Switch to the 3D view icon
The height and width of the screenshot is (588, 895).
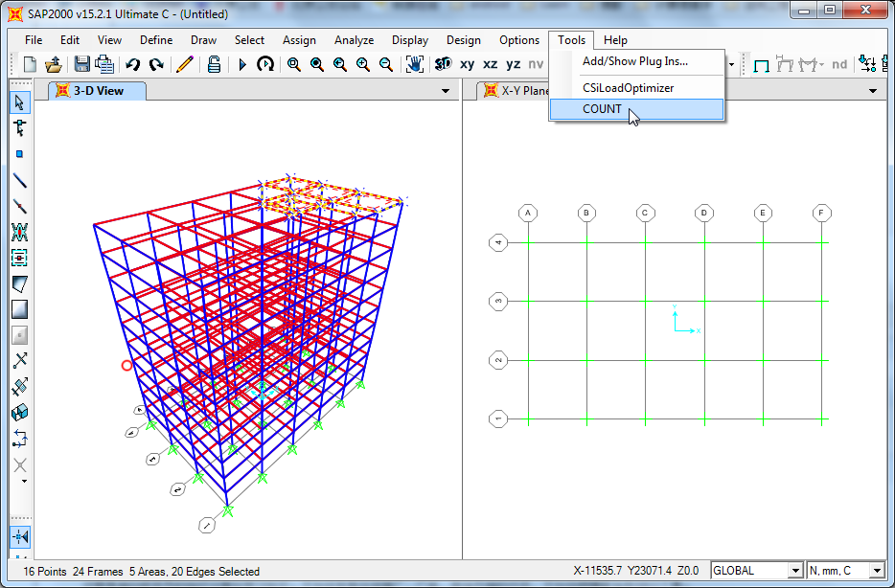[x=443, y=64]
